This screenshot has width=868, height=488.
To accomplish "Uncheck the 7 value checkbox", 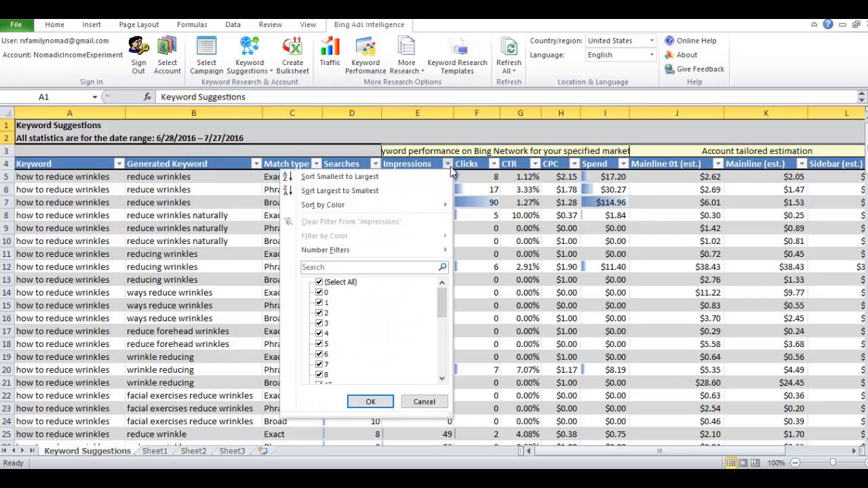I will (319, 365).
